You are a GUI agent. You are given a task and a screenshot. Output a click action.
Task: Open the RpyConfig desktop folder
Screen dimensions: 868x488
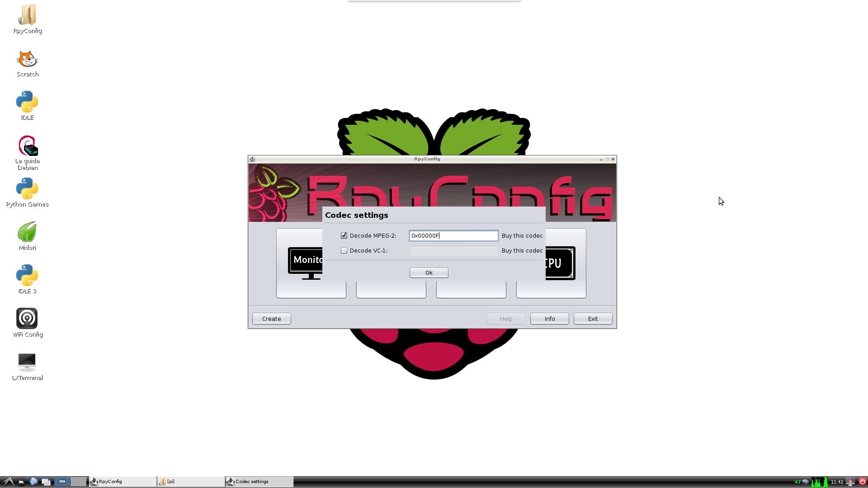pyautogui.click(x=27, y=16)
